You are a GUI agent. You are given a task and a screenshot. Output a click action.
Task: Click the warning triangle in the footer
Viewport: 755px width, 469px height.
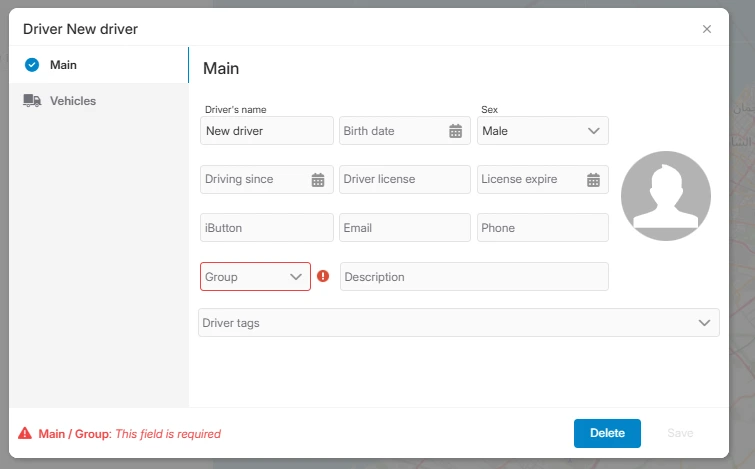pos(25,433)
